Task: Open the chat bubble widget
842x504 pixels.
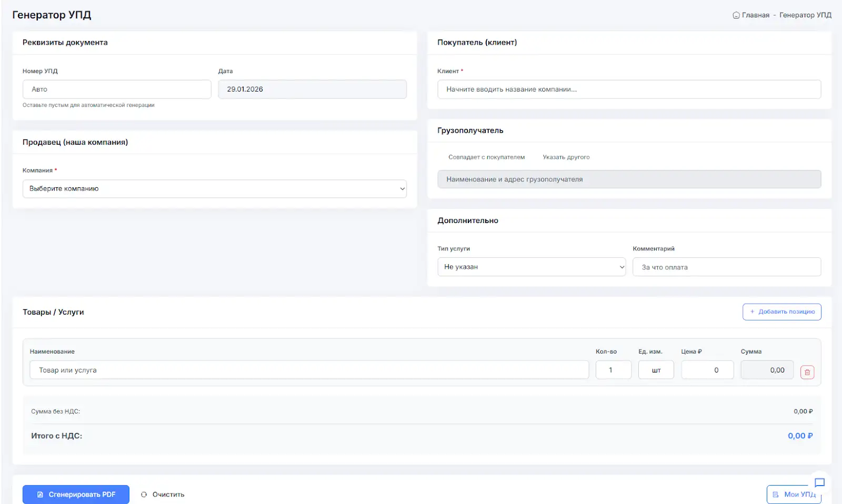Action: click(819, 482)
